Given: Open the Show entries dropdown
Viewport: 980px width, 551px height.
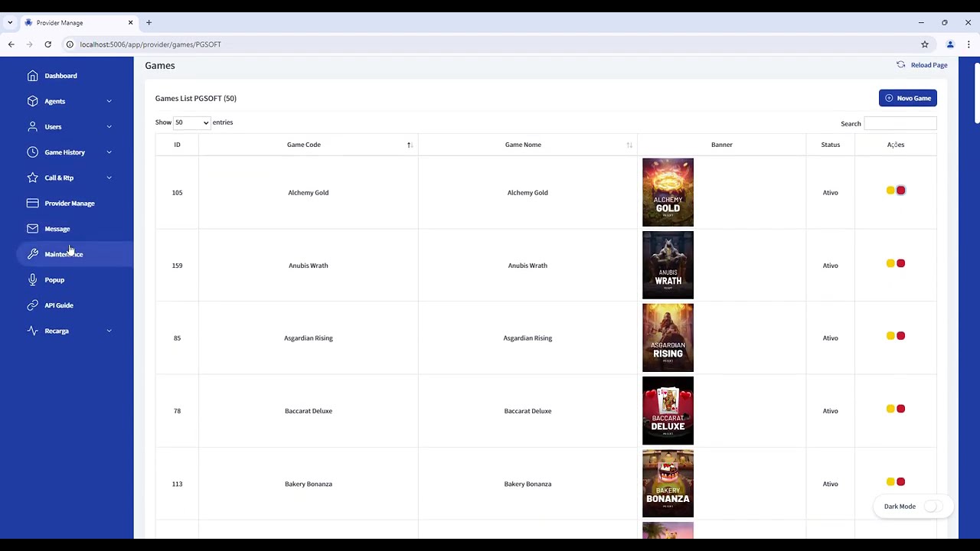Looking at the screenshot, I should (x=191, y=122).
